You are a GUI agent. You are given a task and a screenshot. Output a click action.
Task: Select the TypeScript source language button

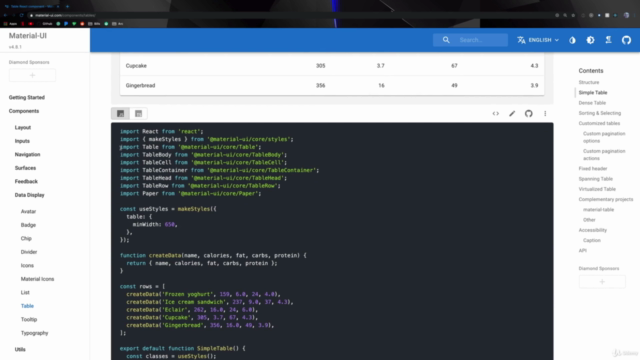[x=138, y=113]
